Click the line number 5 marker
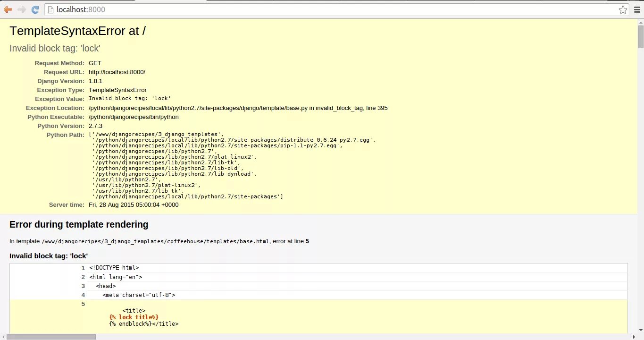 pyautogui.click(x=83, y=304)
